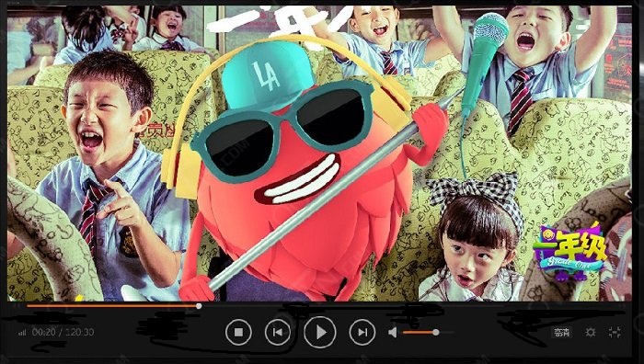
Task: Play the paused video
Action: 320,332
